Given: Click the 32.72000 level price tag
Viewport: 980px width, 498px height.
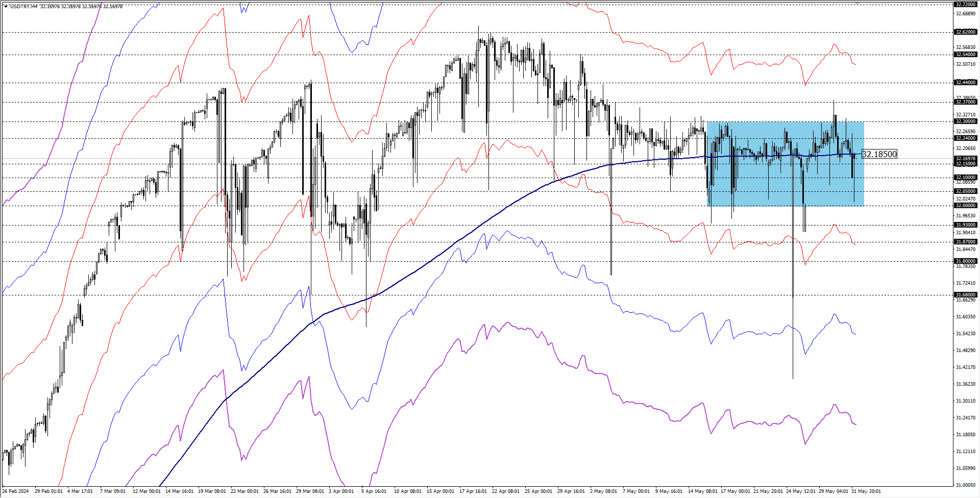Looking at the screenshot, I should pyautogui.click(x=966, y=4).
